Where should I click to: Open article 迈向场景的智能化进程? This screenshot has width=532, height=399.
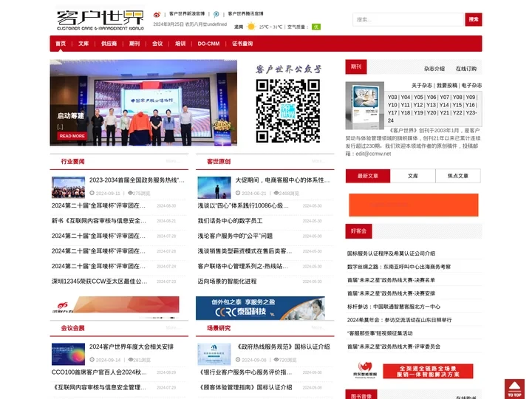[x=227, y=282]
